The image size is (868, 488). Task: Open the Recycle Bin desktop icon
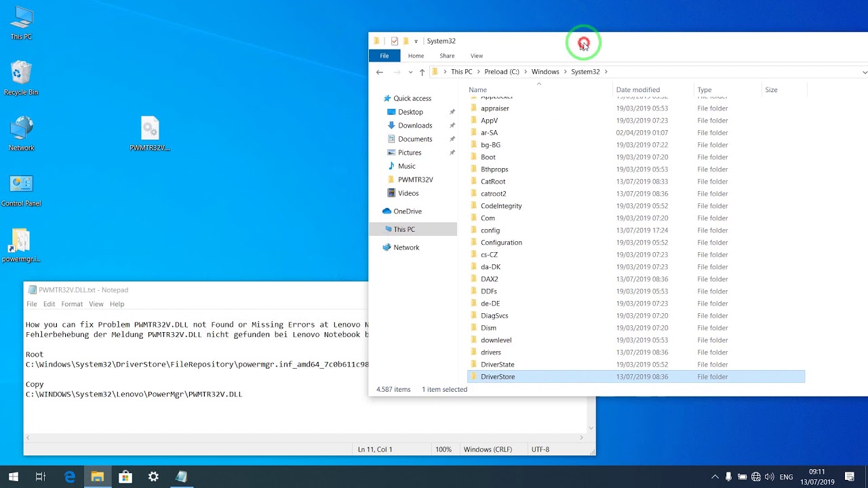click(x=21, y=78)
